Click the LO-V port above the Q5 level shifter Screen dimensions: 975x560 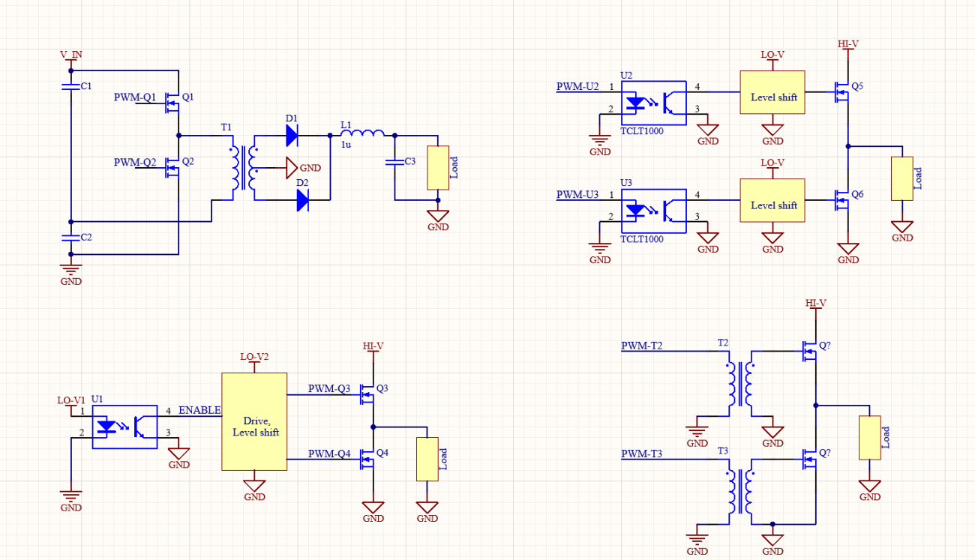click(772, 55)
